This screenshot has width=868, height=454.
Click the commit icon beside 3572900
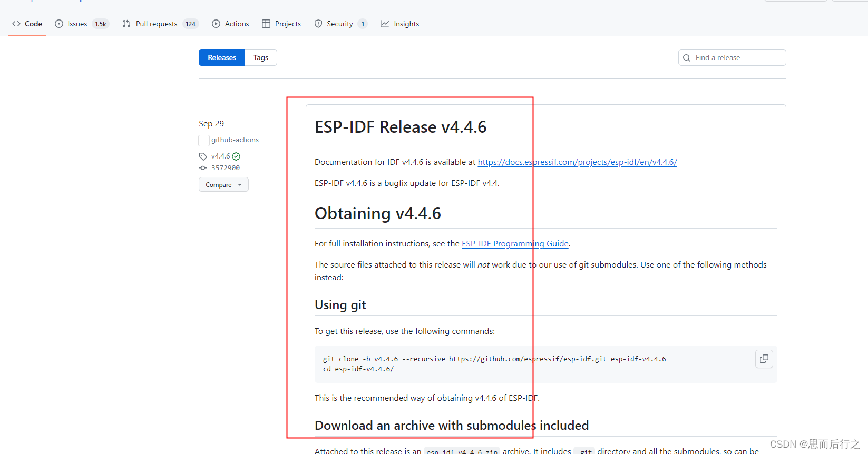coord(203,168)
